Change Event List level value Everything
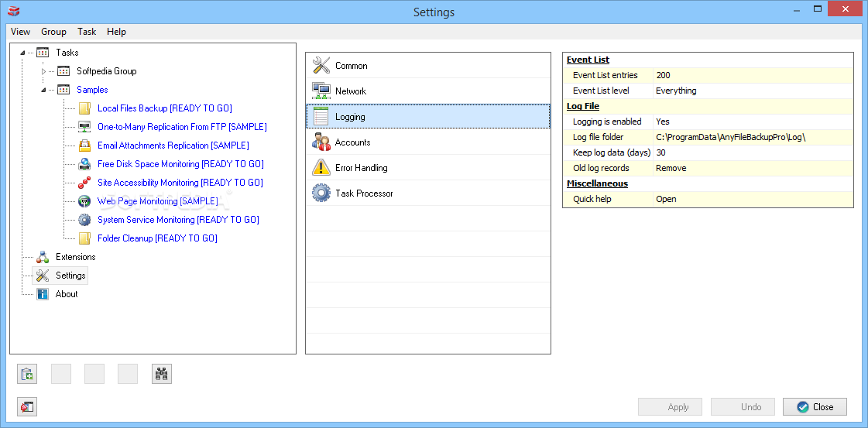Viewport: 868px width, 428px height. point(753,91)
